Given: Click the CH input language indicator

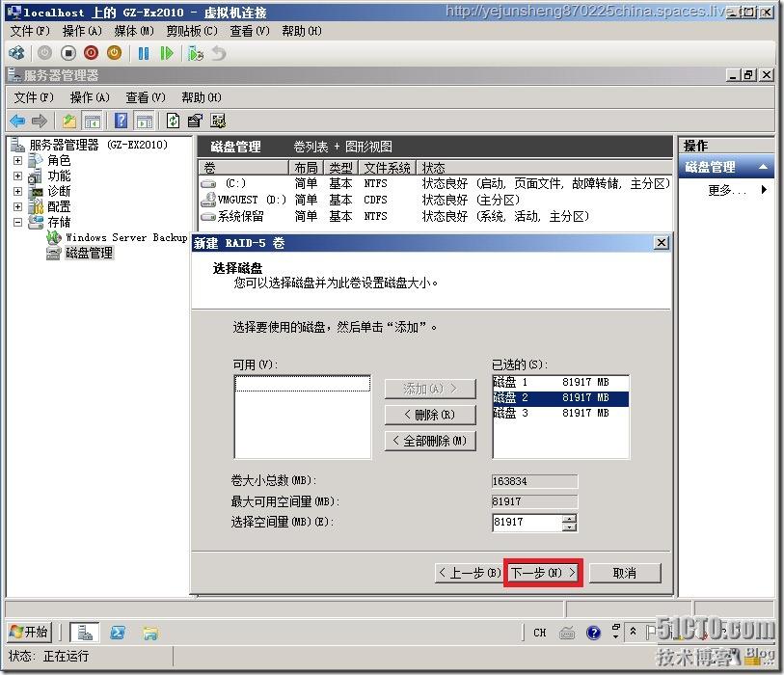Looking at the screenshot, I should point(540,633).
